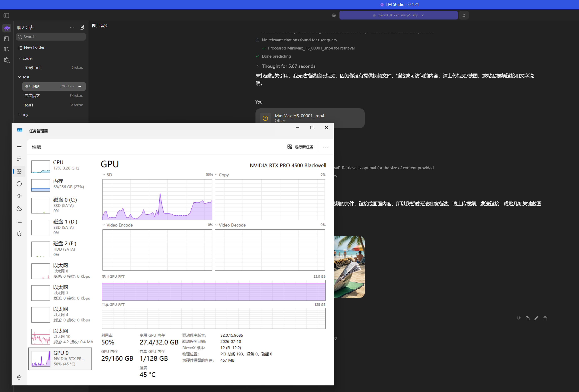The image size is (579, 392).
Task: Open the LM Studio developer terminal icon
Action: pyautogui.click(x=7, y=39)
